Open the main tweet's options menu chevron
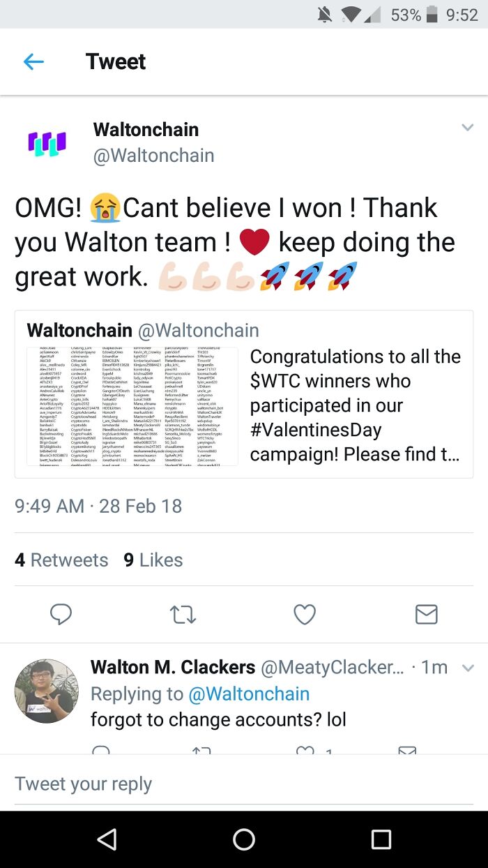Viewport: 488px width, 868px height. [x=468, y=128]
